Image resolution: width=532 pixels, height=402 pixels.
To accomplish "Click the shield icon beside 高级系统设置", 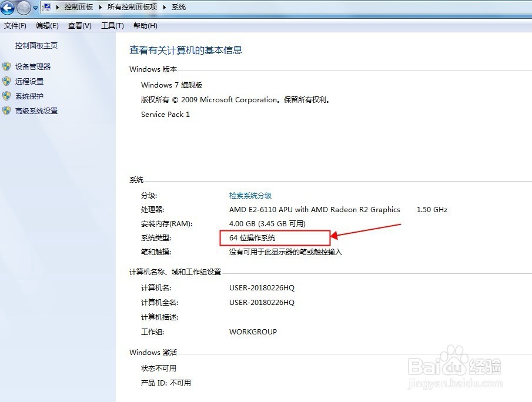I will [6, 110].
